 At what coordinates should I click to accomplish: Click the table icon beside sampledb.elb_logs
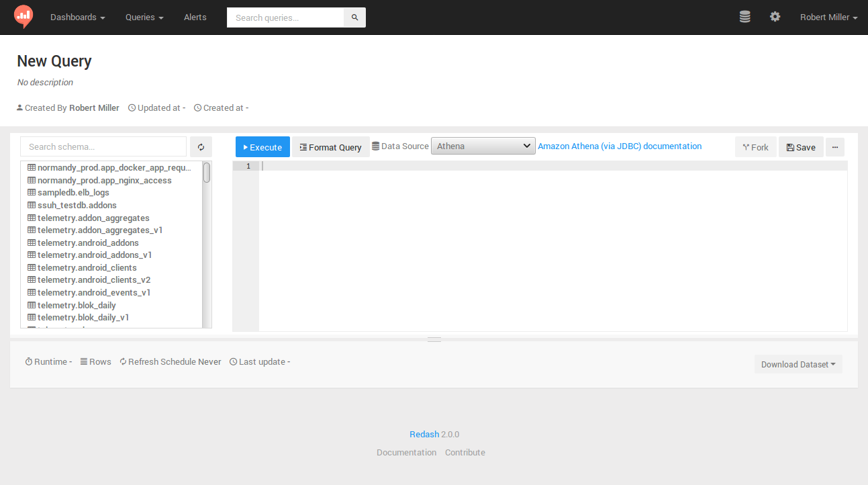31,192
